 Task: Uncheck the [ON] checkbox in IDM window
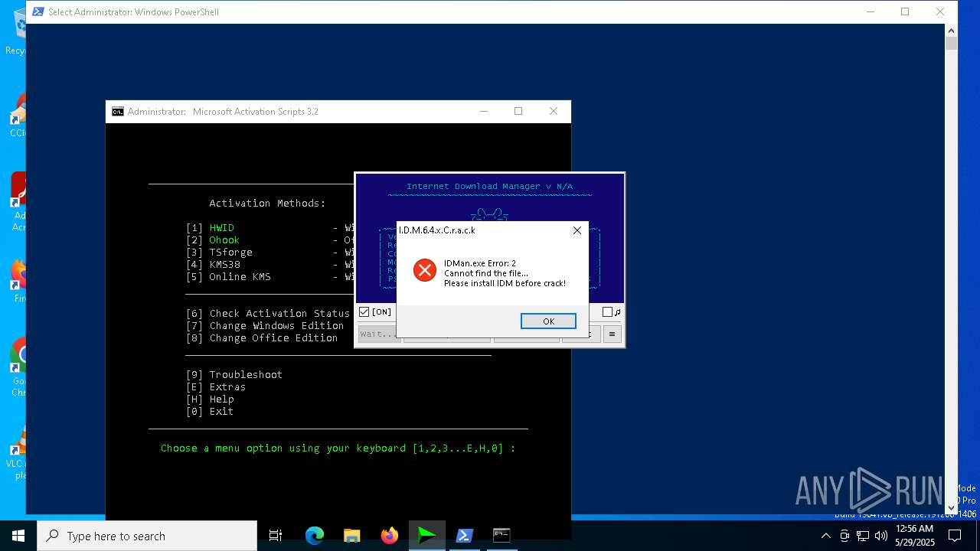(x=364, y=311)
